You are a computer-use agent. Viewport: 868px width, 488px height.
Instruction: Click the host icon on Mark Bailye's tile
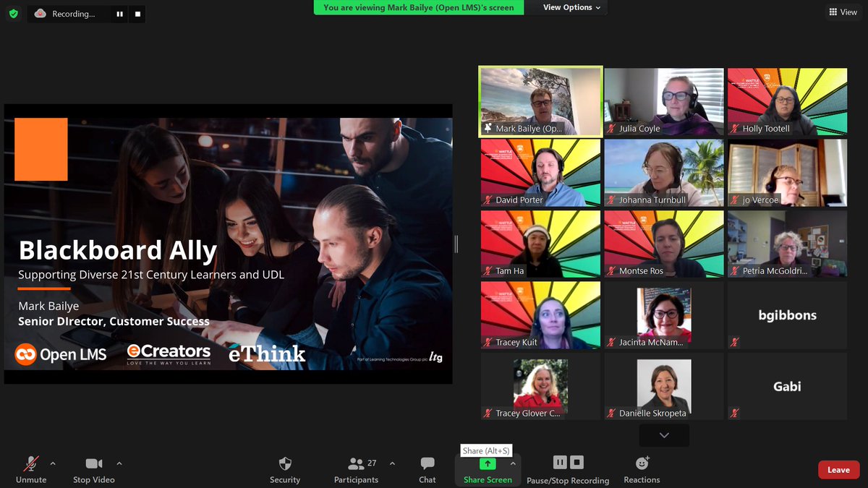pos(488,129)
